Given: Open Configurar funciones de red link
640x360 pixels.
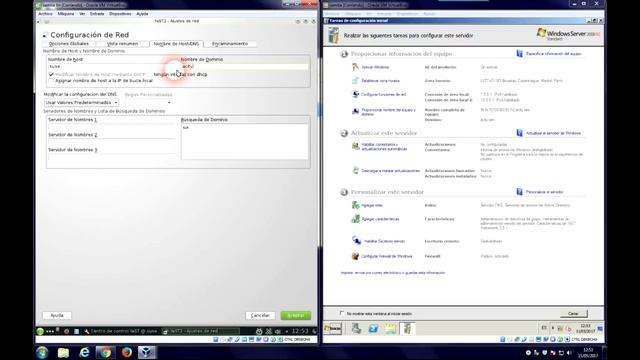Looking at the screenshot, I should (384, 95).
